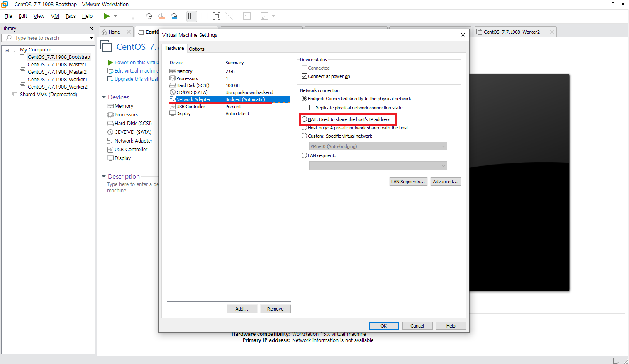The width and height of the screenshot is (629, 364).
Task: Select CentOS_7.7.1908_Master2 in library
Action: pyautogui.click(x=57, y=72)
